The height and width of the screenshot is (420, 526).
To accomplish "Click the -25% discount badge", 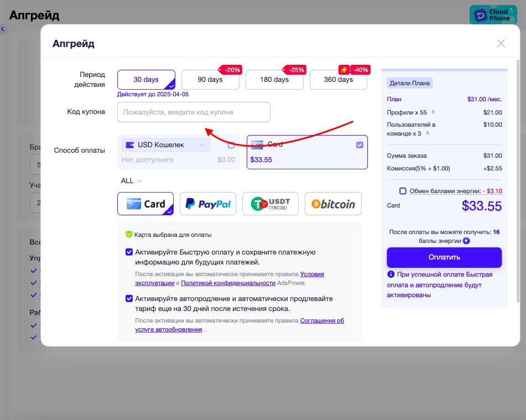I will coord(295,70).
